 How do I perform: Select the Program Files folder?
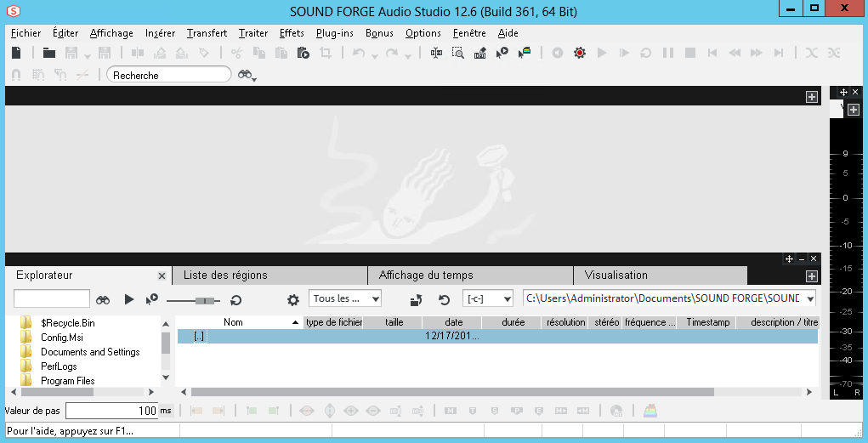[x=67, y=380]
